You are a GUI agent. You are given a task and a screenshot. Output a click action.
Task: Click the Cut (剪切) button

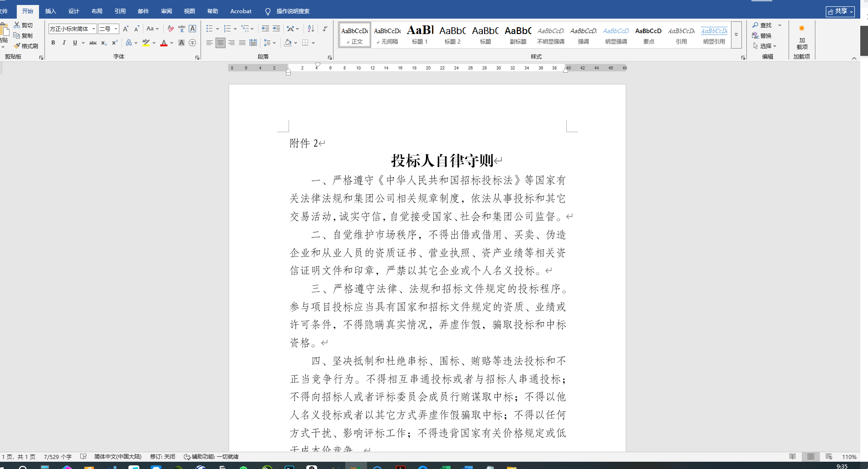click(23, 25)
